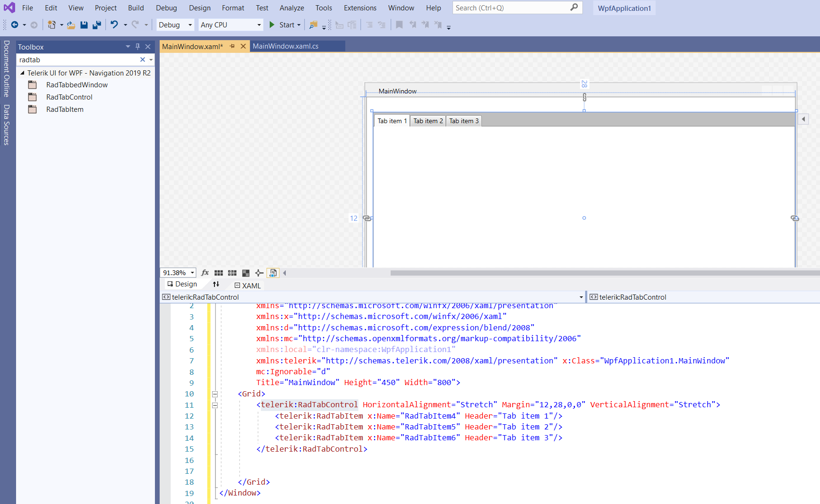Viewport: 820px width, 504px height.
Task: Click the Save All toolbar icon
Action: coord(97,25)
